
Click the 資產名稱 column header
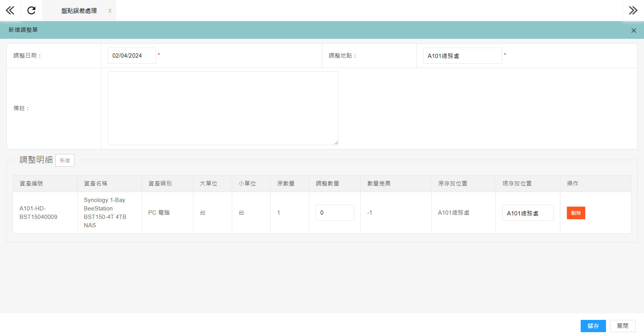point(96,184)
